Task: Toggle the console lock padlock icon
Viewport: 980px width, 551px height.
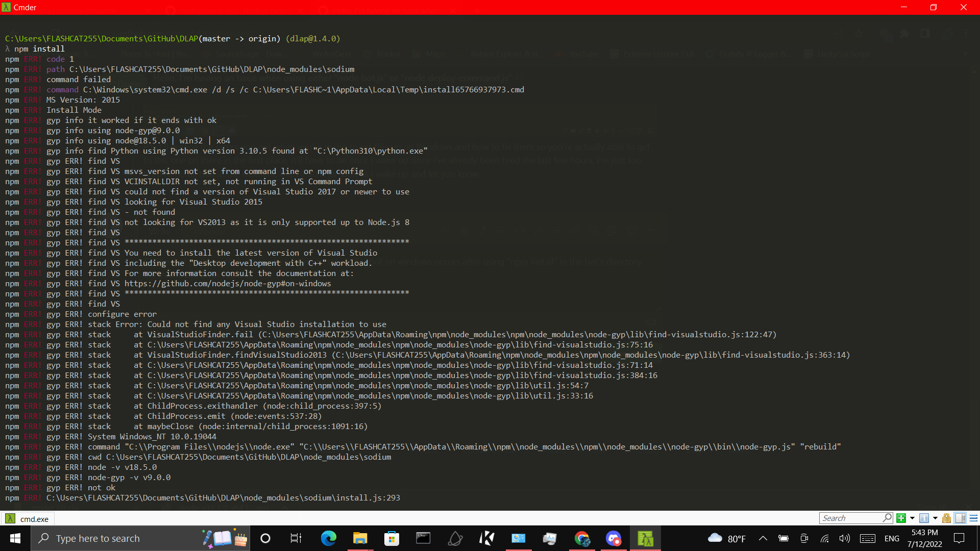Action: 946,518
